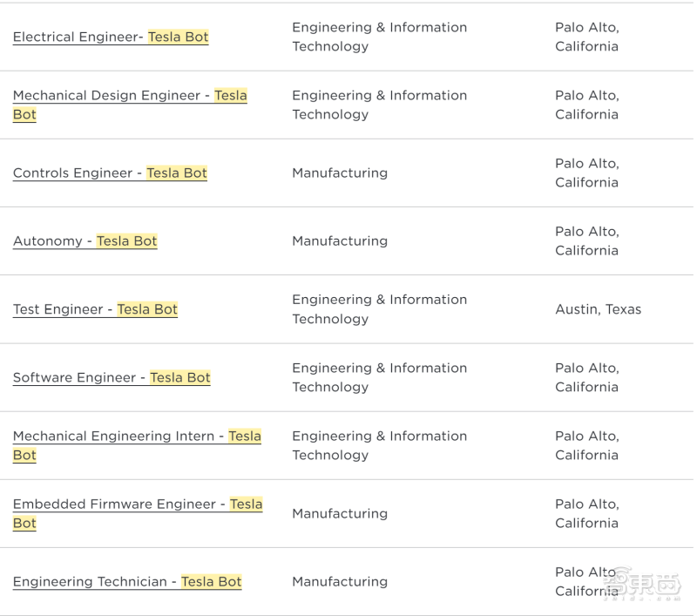Screen dimensions: 697x616
Task: Click Engineering & Information Technology in Mechanical Intern row
Action: 379,445
